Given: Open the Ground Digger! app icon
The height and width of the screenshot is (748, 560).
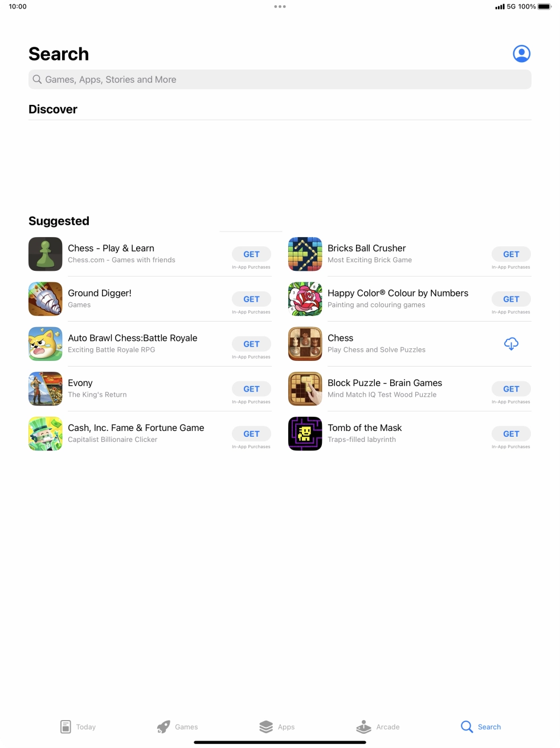Looking at the screenshot, I should (x=46, y=299).
